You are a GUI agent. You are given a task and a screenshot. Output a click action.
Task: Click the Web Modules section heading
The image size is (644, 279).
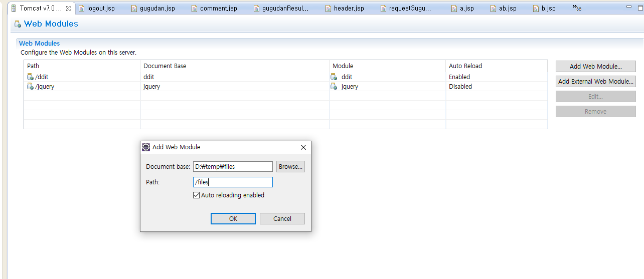coord(39,44)
